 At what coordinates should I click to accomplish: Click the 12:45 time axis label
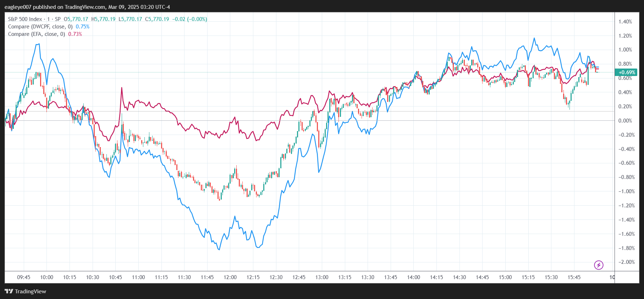(299, 277)
